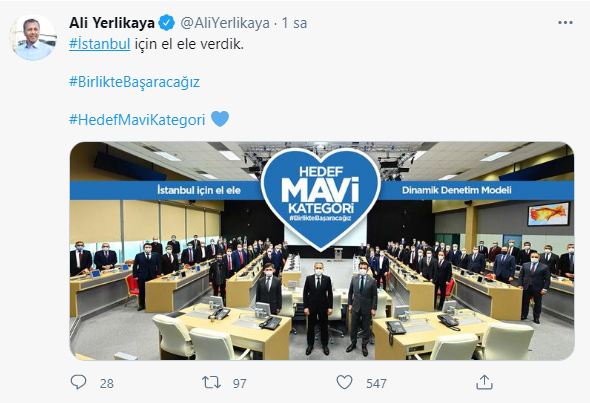Open the three-dot more options menu
Screen dimensions: 590x403
point(565,23)
